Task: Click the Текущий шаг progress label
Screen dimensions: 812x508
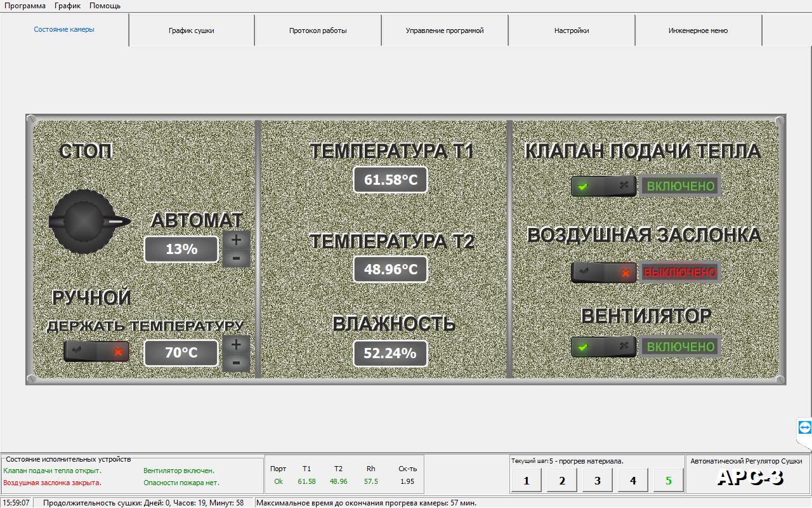Action: coord(567,461)
